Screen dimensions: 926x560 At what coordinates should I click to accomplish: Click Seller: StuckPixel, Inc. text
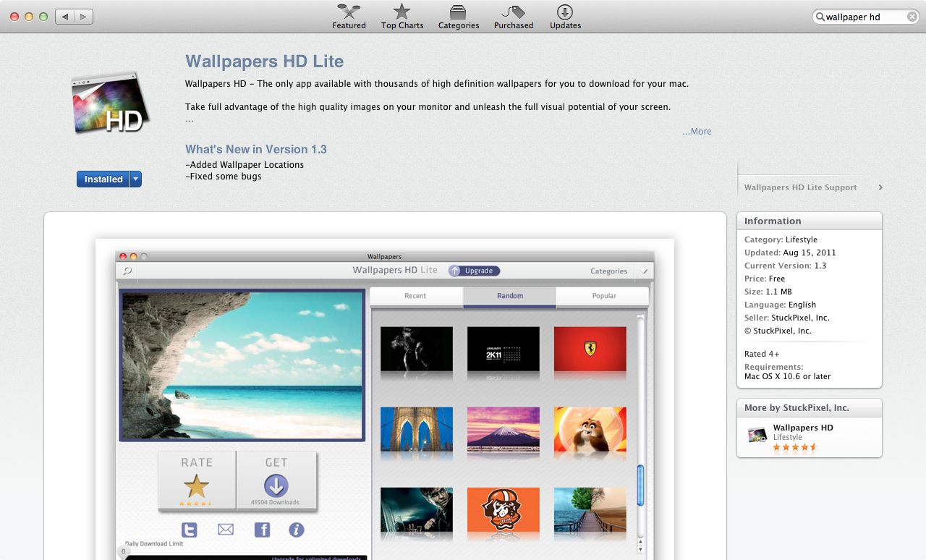pos(786,318)
